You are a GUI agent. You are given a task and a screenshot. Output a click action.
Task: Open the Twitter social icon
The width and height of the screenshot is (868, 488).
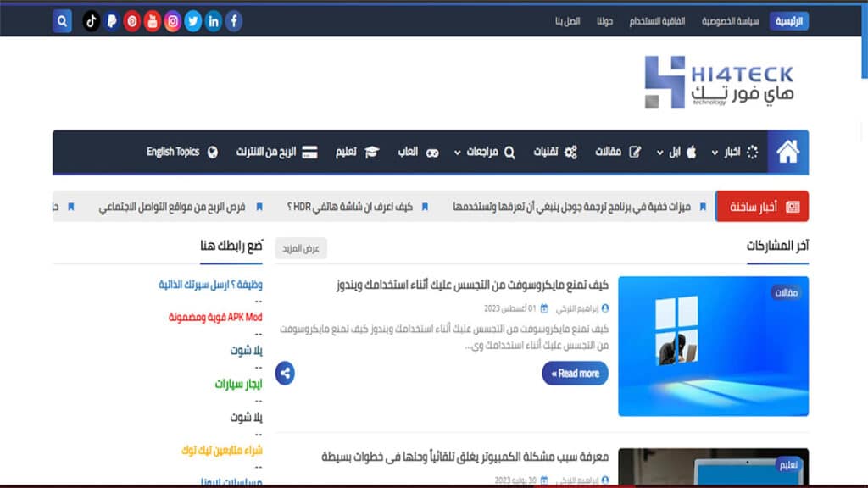tap(192, 20)
